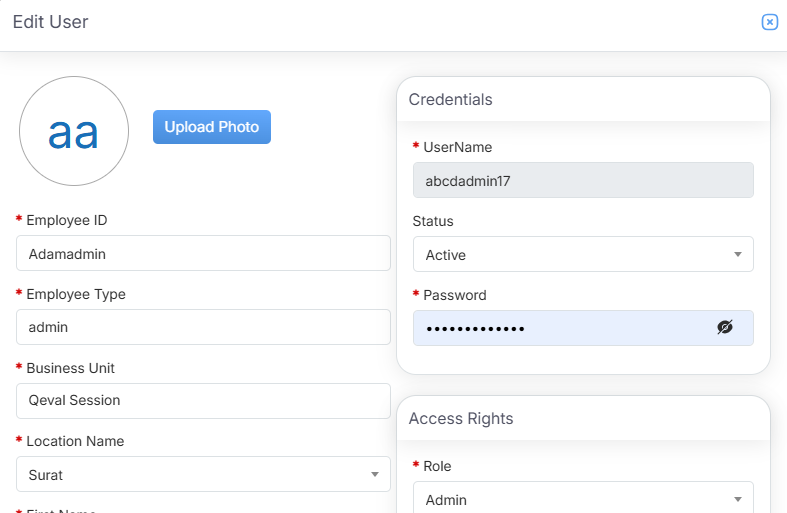Open the Location Name dropdown showing Surat
This screenshot has height=513, width=787.
coord(203,474)
